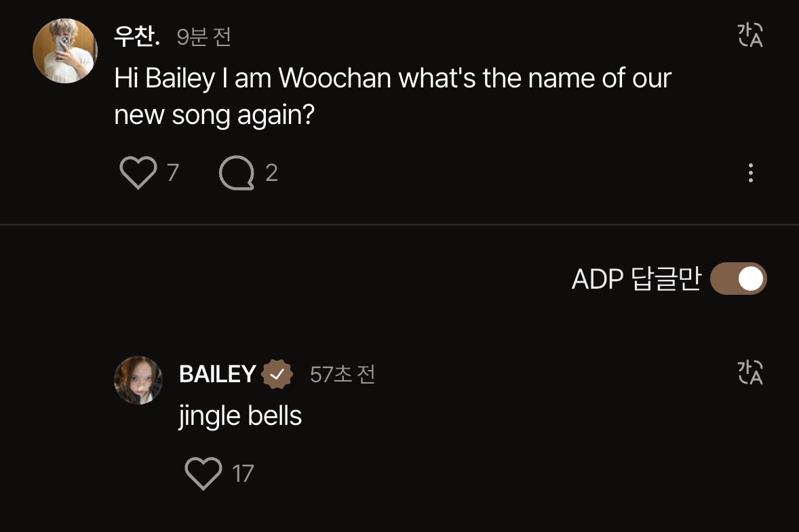Like BAILEY's jingle bells reply
The width and height of the screenshot is (799, 532).
(203, 473)
